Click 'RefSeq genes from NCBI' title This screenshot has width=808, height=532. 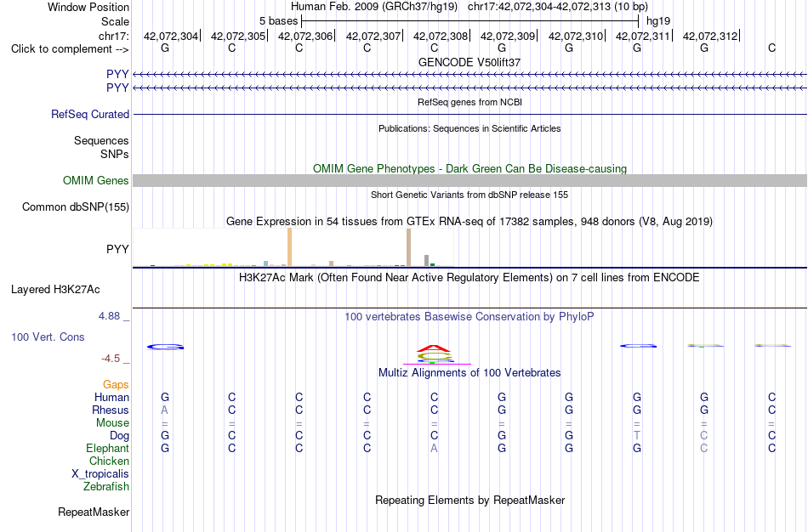click(469, 102)
